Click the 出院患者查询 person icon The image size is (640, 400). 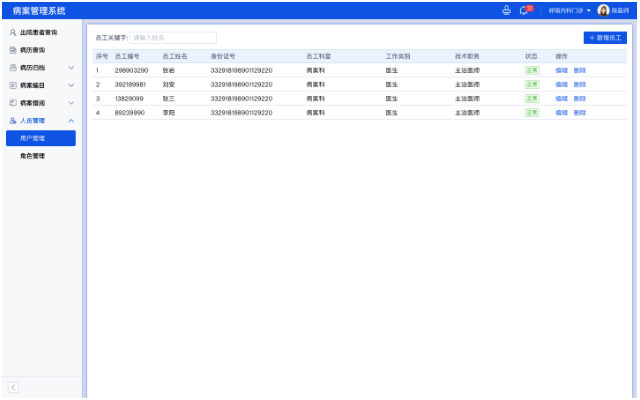tap(12, 33)
